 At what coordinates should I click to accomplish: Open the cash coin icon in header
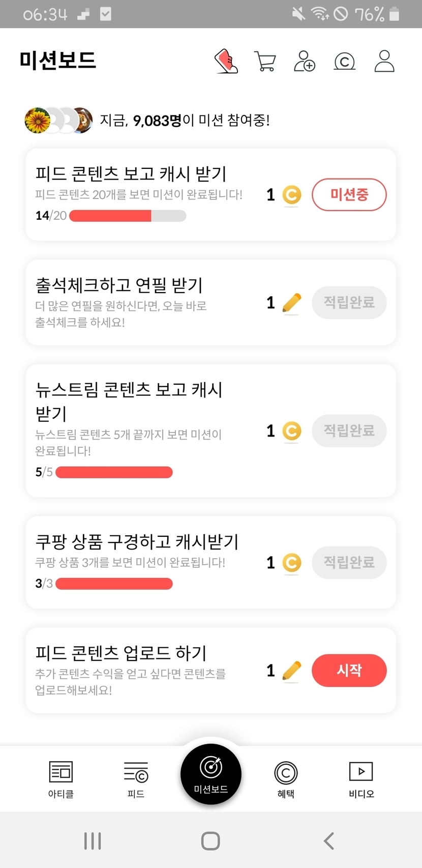[344, 62]
